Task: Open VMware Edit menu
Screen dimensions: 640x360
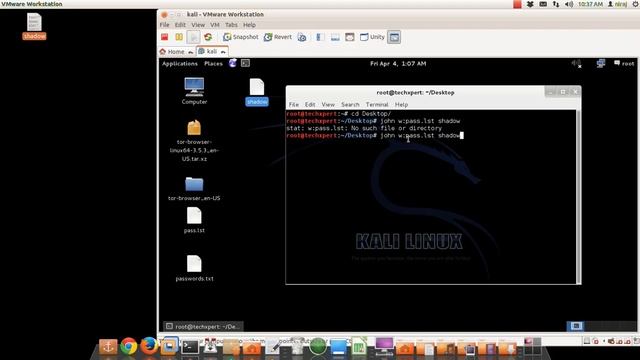Action: (x=180, y=25)
